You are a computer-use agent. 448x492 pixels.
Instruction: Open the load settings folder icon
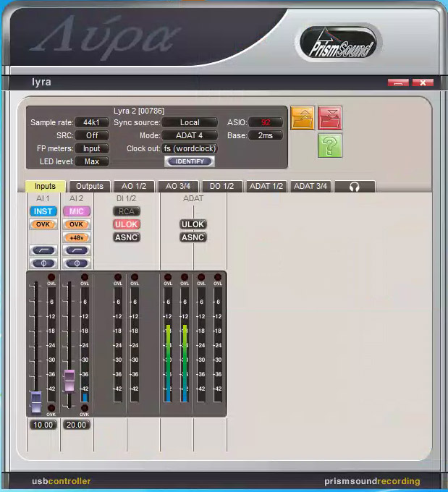[x=303, y=118]
